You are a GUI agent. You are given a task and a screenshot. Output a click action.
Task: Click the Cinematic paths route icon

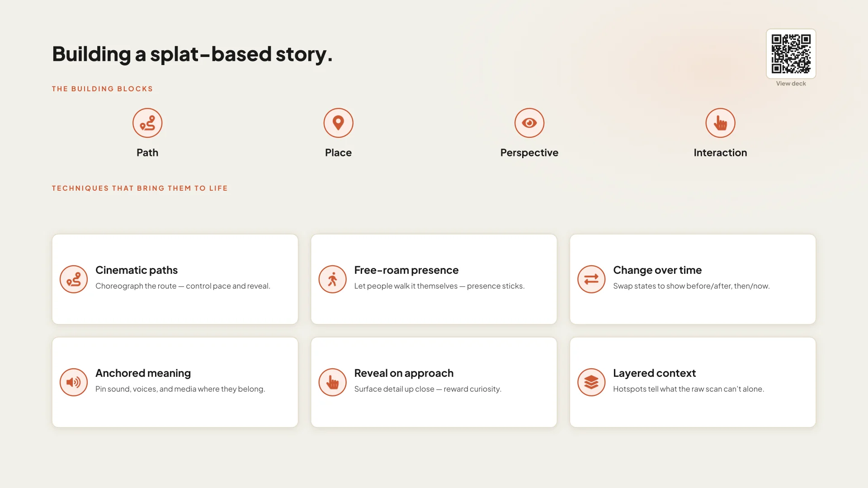[x=74, y=279]
